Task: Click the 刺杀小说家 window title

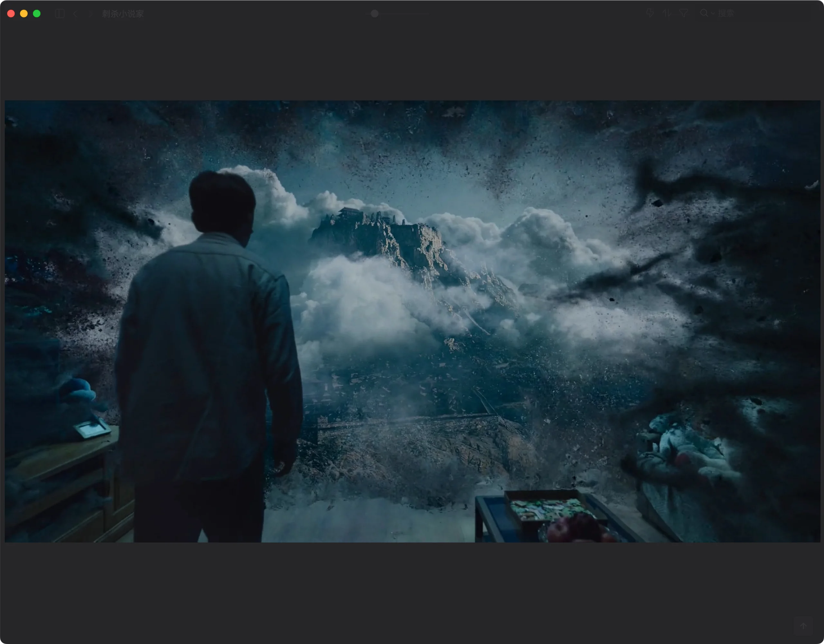Action: (123, 14)
